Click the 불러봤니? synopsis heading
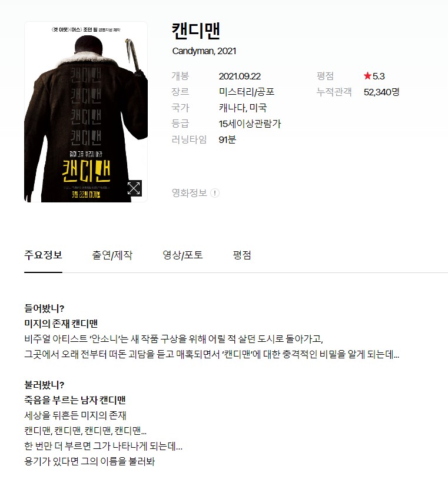This screenshot has height=486, width=448. pos(44,385)
